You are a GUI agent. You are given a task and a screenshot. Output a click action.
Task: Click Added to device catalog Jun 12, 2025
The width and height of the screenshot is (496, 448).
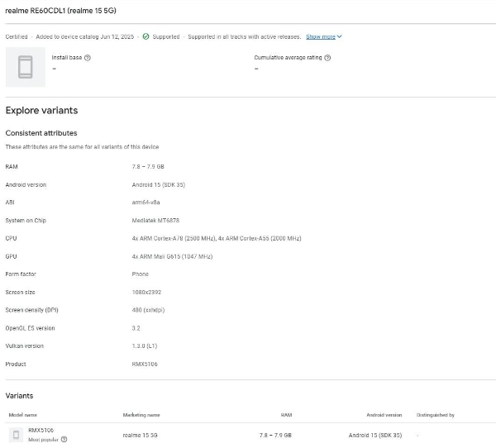click(x=85, y=36)
